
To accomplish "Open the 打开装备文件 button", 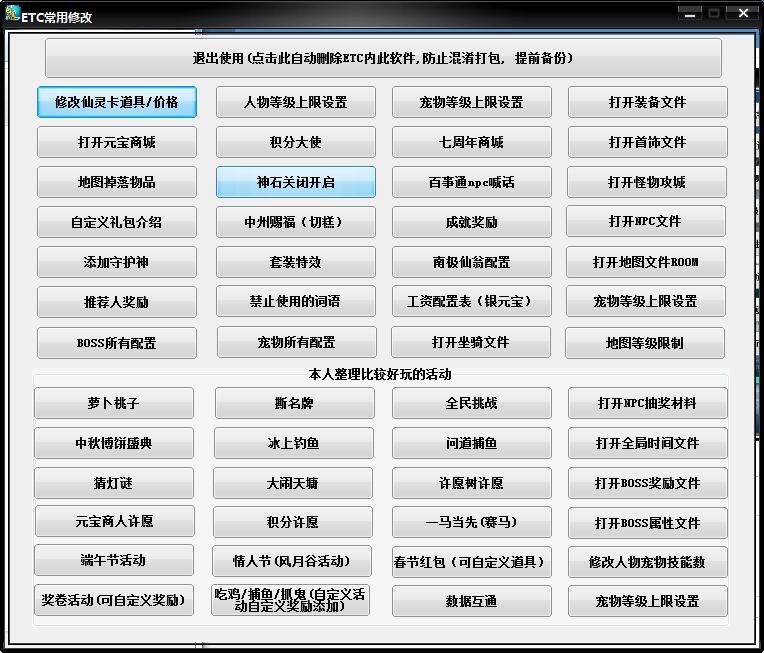I will coord(647,102).
